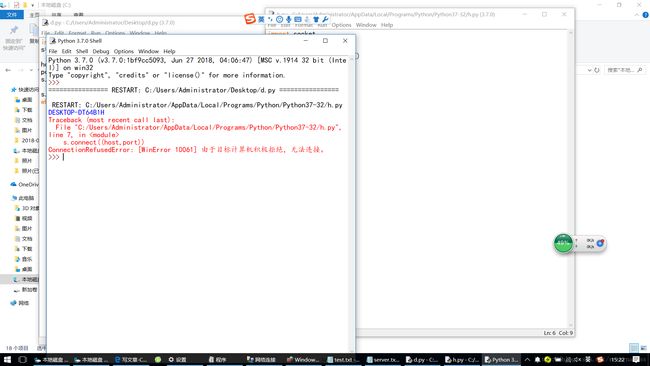Click the Python shell prompt input line

[x=197, y=157]
